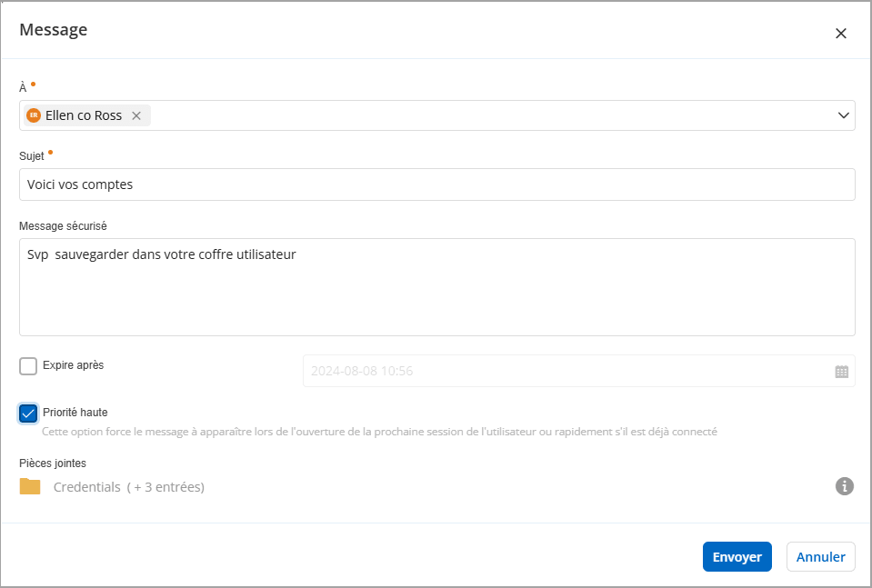Remove Ellen co Ross from recipients
Image resolution: width=872 pixels, height=588 pixels.
(x=136, y=115)
